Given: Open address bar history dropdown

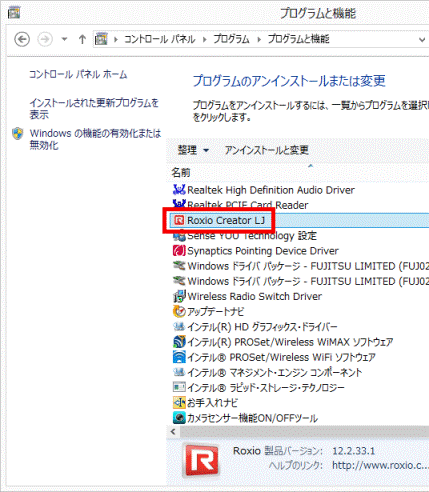Looking at the screenshot, I should [x=422, y=40].
